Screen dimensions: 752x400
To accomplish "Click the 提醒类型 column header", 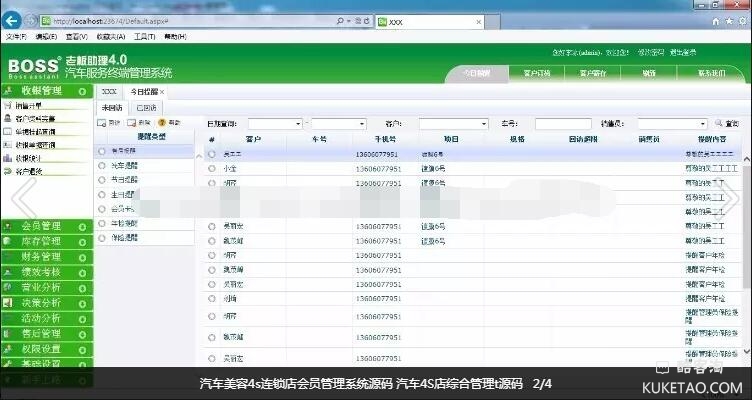I will [x=151, y=137].
